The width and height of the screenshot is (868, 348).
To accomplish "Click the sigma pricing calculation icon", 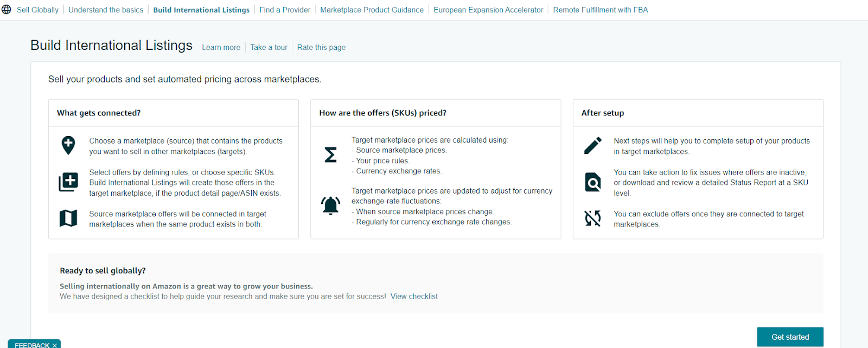I will (x=330, y=155).
